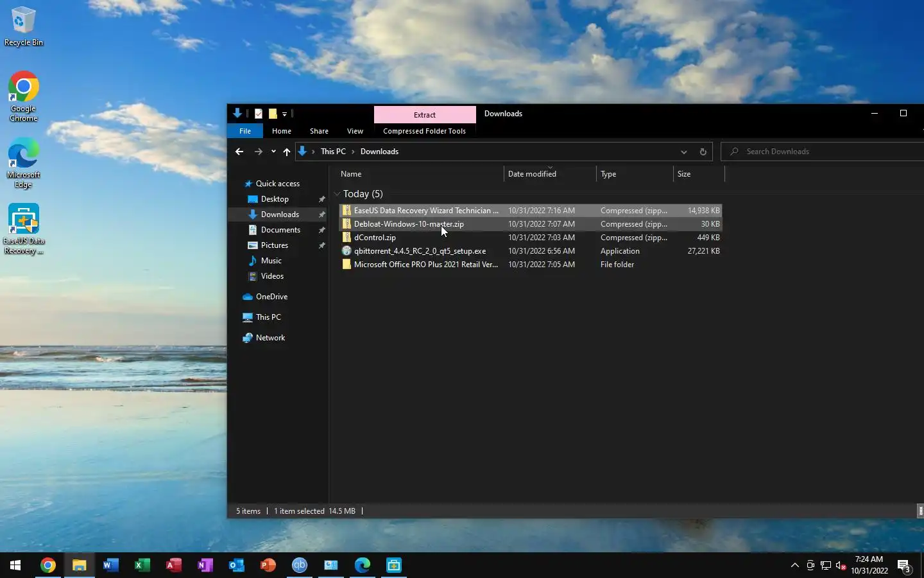Open Documents in the navigation pane
Screen dimensions: 924x578
[280, 230]
